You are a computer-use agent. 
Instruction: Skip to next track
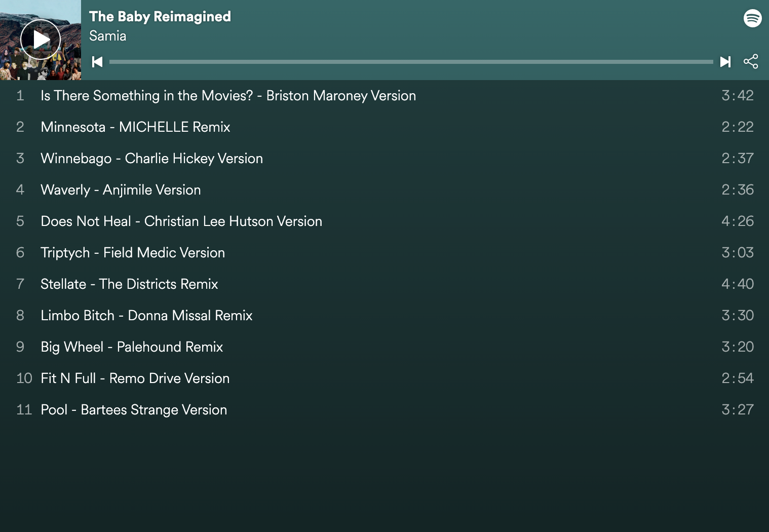click(725, 62)
